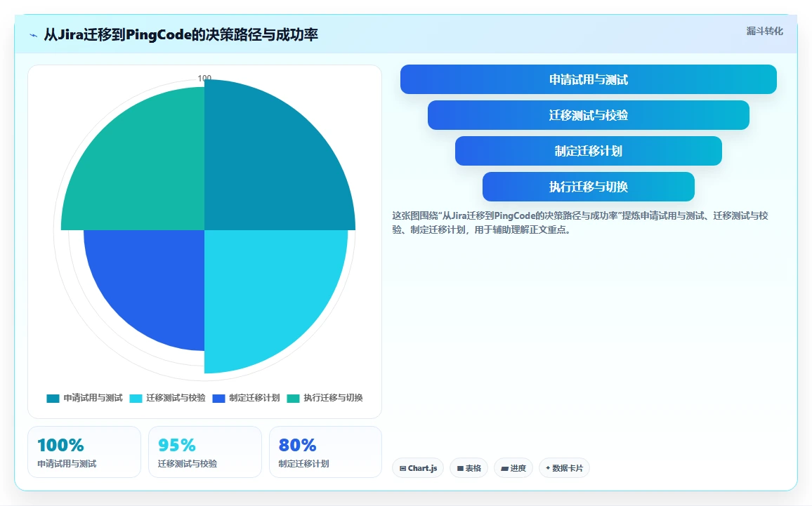Click the square icon in the 表格 chip
This screenshot has width=812, height=506.
[460, 469]
